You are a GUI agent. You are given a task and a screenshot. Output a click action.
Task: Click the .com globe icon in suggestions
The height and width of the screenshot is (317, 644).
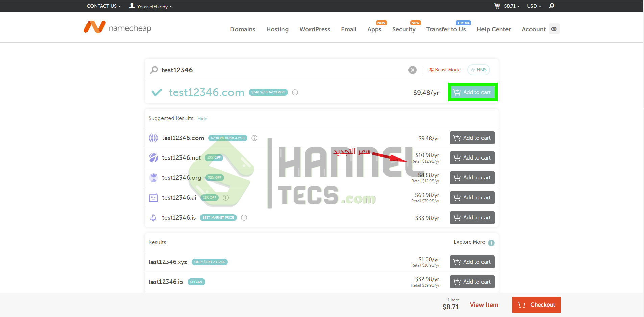pos(153,138)
